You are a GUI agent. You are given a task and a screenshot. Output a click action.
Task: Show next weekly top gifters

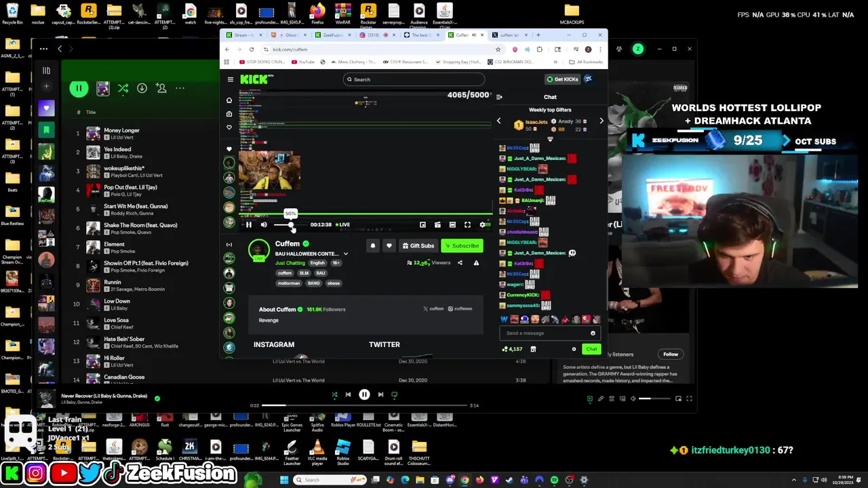(x=601, y=121)
